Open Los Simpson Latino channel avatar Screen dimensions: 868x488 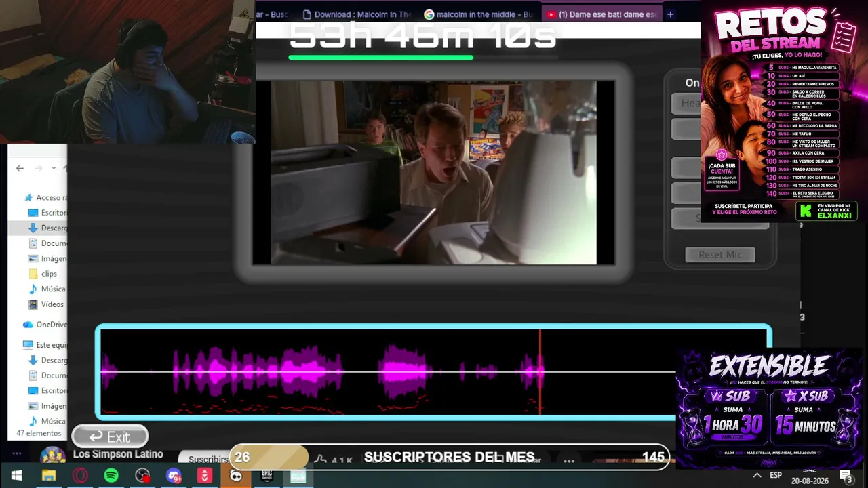point(53,455)
